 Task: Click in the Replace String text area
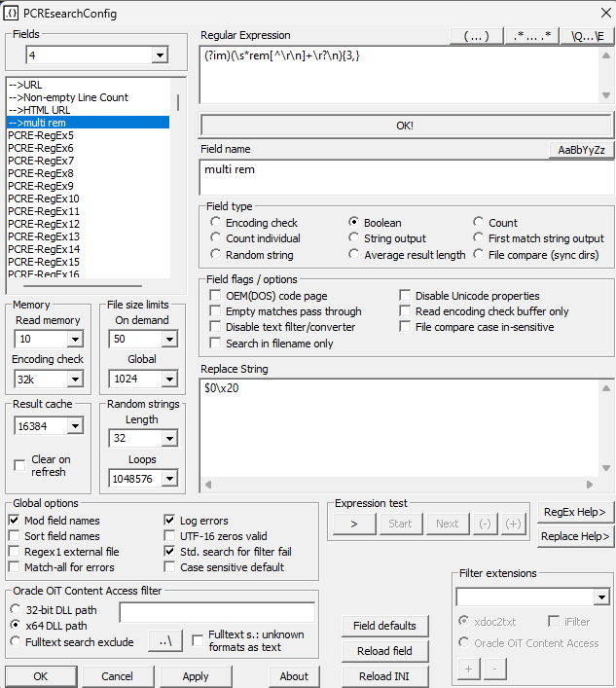point(399,428)
